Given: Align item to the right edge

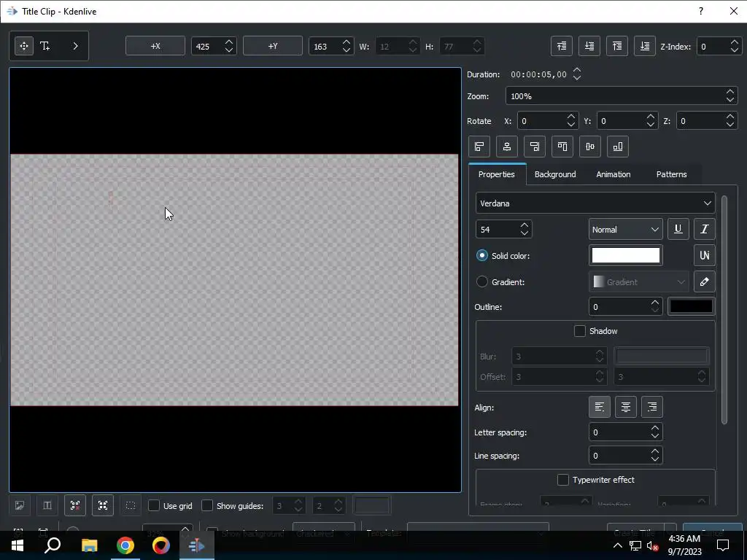Looking at the screenshot, I should point(535,147).
